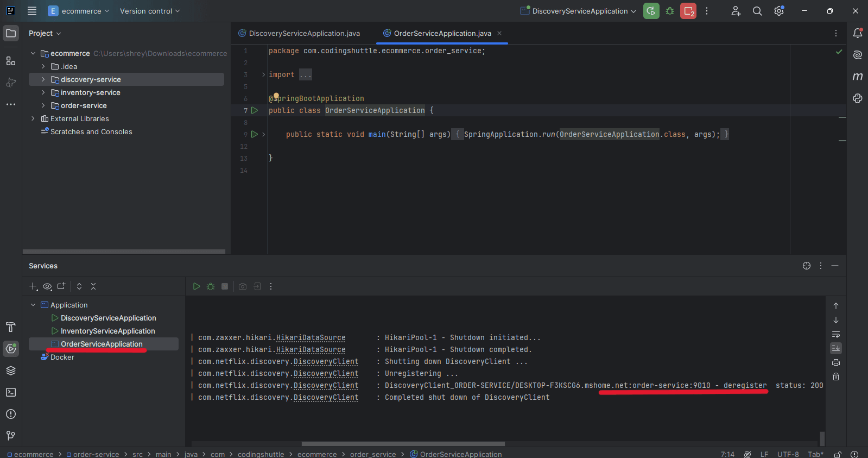Open IDE settings gear
The height and width of the screenshot is (458, 868).
click(x=779, y=11)
